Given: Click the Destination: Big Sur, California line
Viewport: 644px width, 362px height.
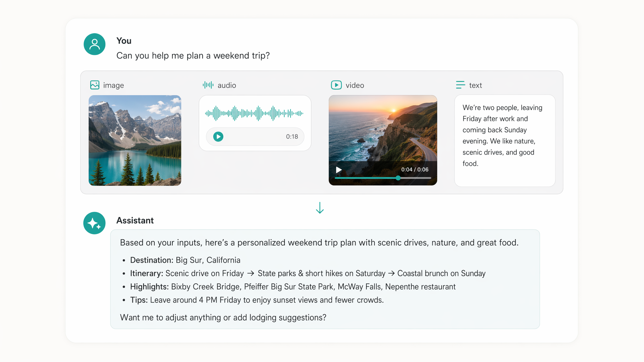Looking at the screenshot, I should tap(185, 260).
